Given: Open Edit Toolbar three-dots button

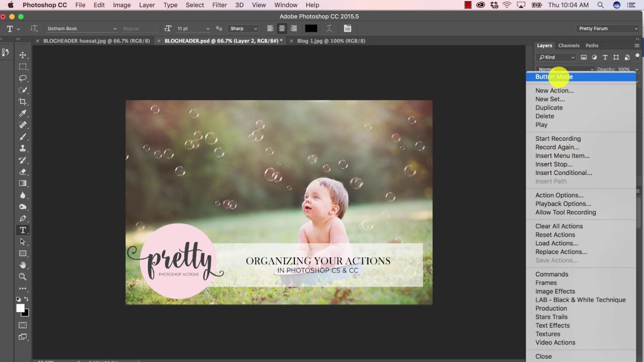Looking at the screenshot, I should pyautogui.click(x=23, y=289).
